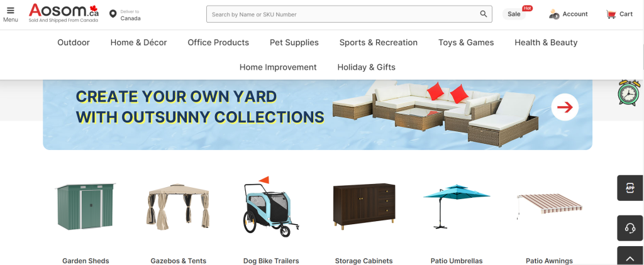Click the green alarm clock icon
644x265 pixels.
629,93
